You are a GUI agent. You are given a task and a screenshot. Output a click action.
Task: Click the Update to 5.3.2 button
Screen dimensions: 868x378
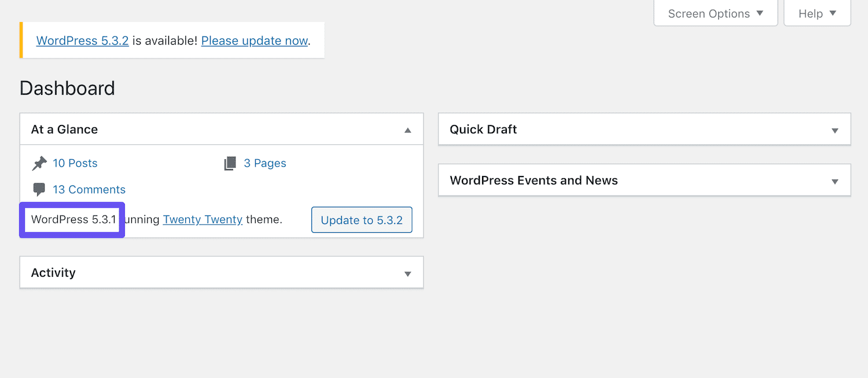click(362, 220)
